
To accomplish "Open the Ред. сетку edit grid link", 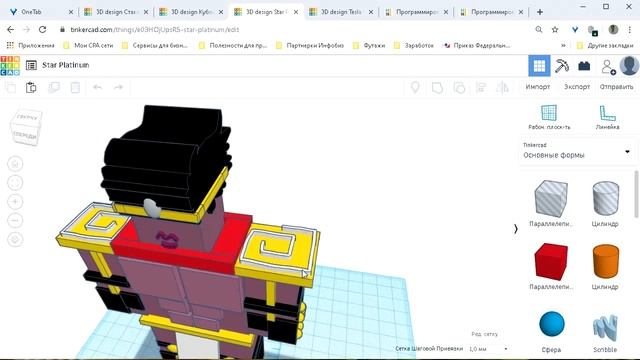I will point(484,334).
